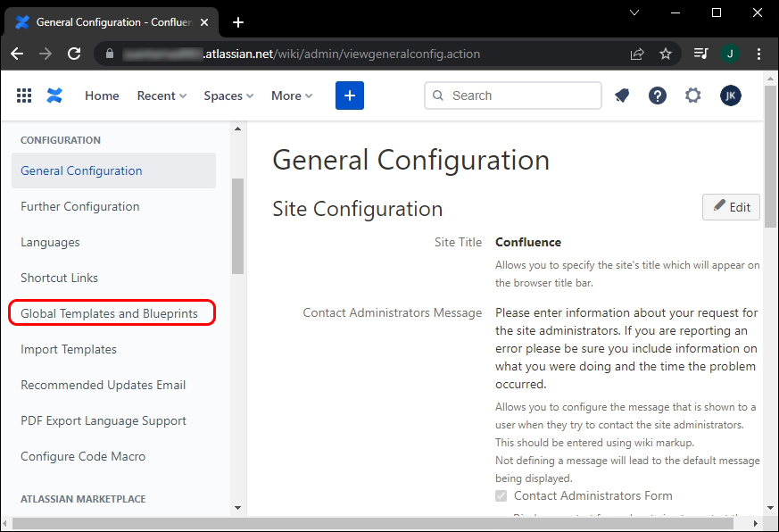Click the Edit button for Site Configuration
Viewport: 779px width, 532px height.
731,207
